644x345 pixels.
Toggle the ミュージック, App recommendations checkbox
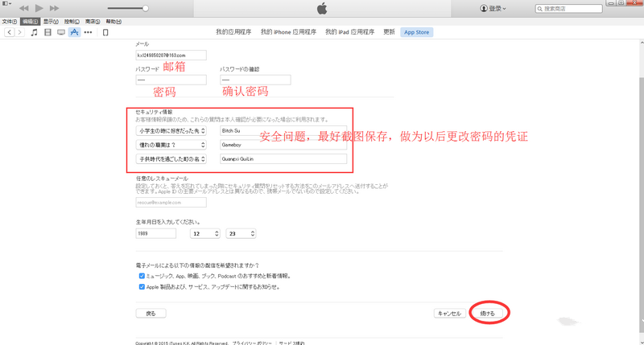[x=142, y=276]
